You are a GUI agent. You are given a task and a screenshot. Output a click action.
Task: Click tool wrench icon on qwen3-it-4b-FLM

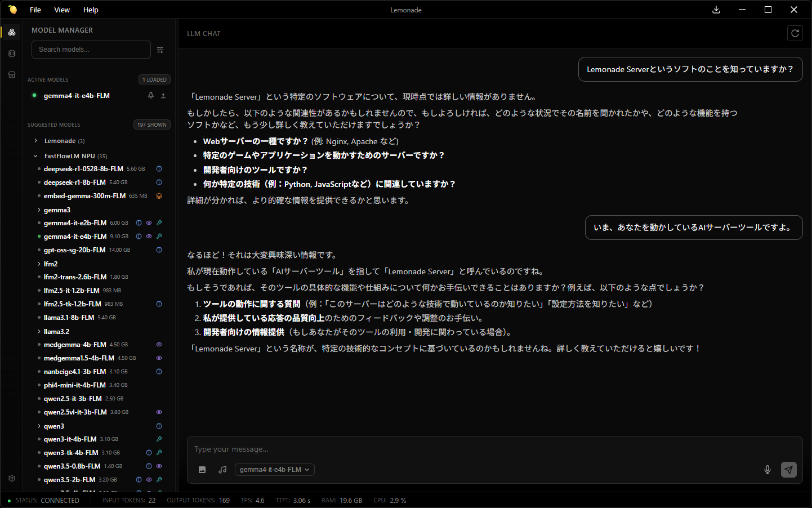pos(159,439)
